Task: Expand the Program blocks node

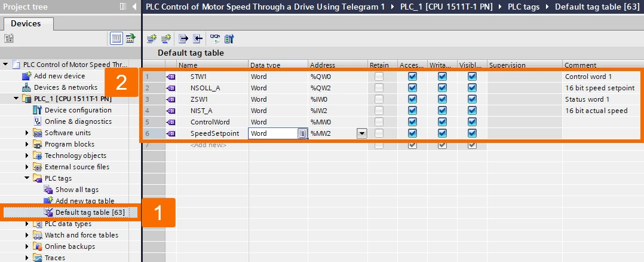Action: pos(27,144)
